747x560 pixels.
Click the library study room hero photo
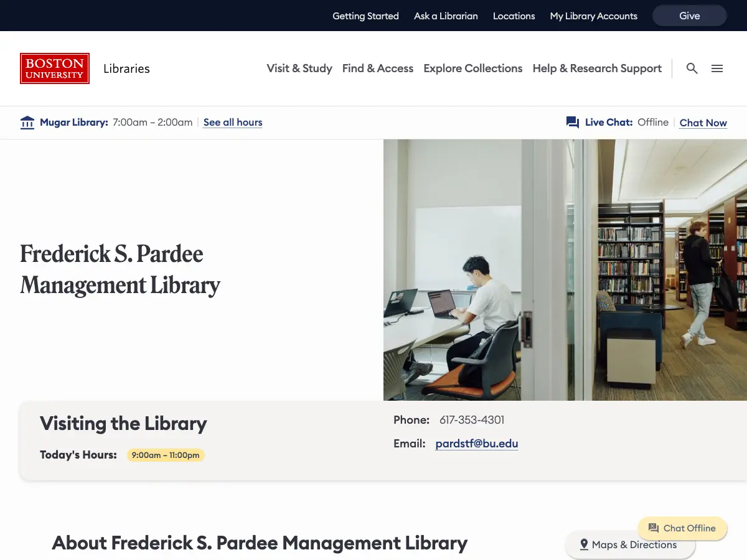pyautogui.click(x=565, y=269)
